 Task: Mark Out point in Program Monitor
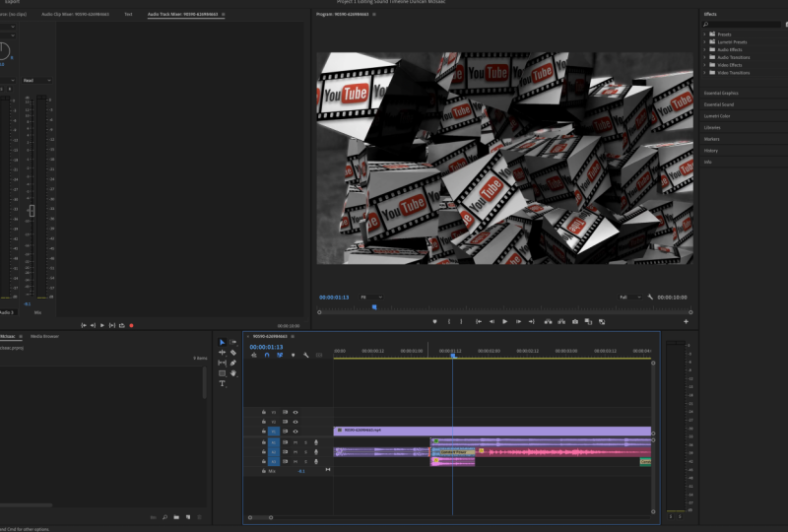click(461, 322)
